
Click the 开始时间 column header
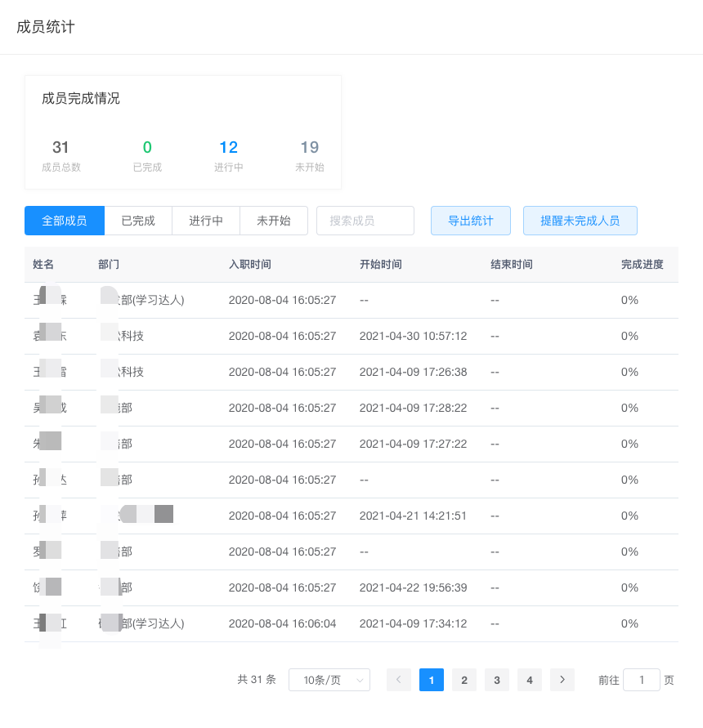click(x=381, y=265)
